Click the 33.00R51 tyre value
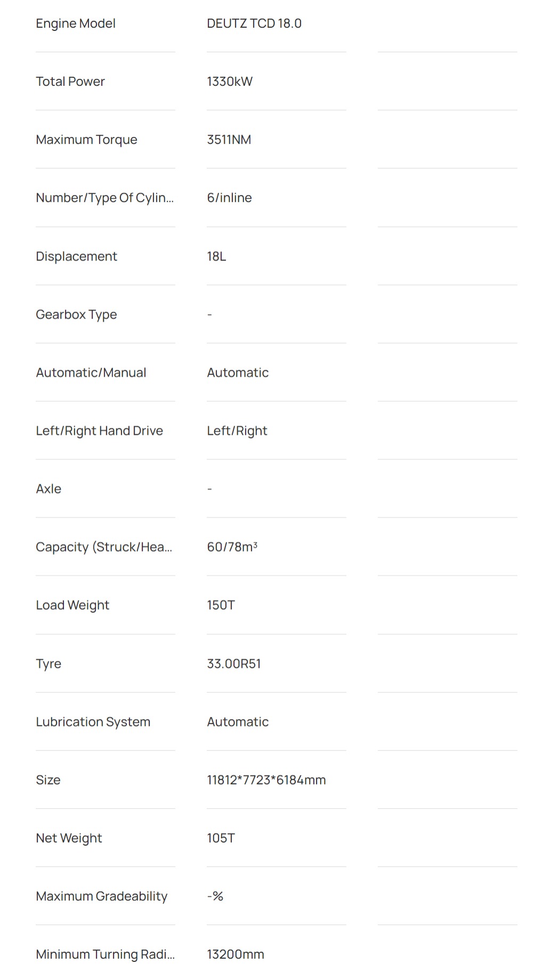Image resolution: width=535 pixels, height=980 pixels. pos(234,664)
